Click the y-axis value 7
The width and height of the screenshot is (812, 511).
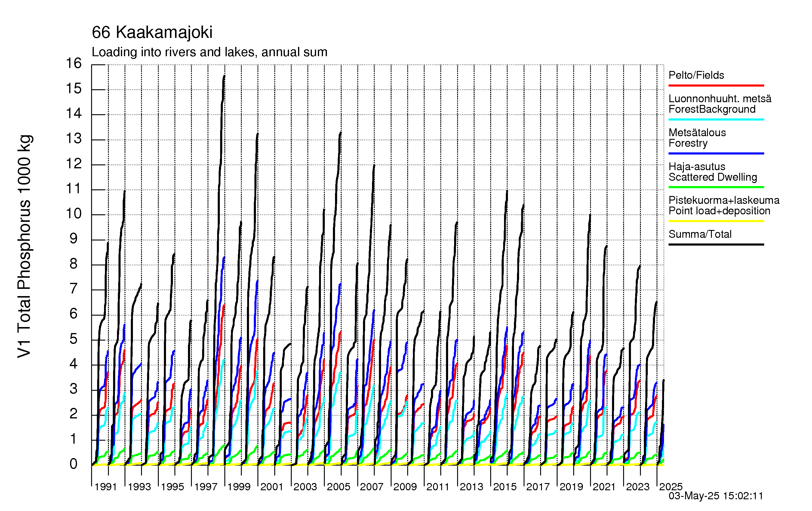click(74, 289)
